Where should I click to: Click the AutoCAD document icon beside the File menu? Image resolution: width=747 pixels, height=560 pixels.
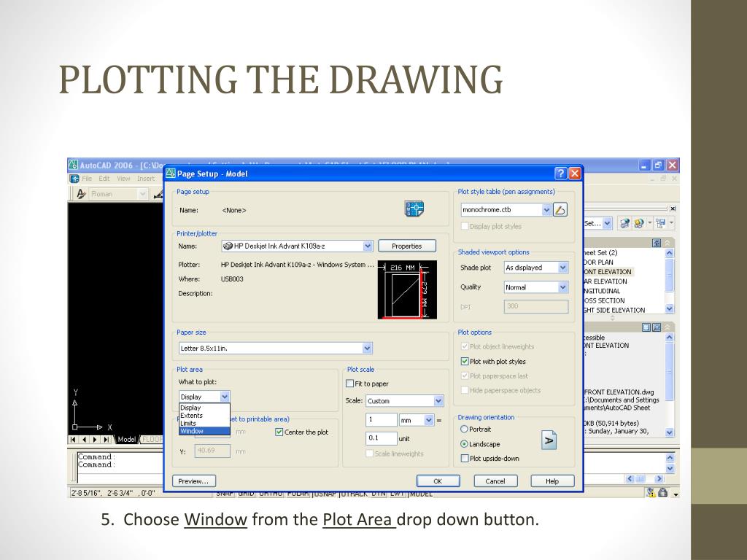[74, 179]
